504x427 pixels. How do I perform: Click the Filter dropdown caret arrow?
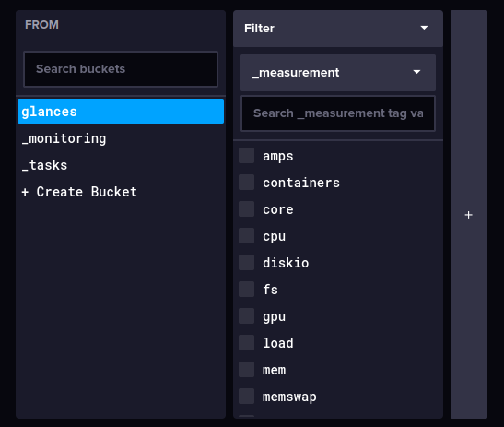pos(424,28)
